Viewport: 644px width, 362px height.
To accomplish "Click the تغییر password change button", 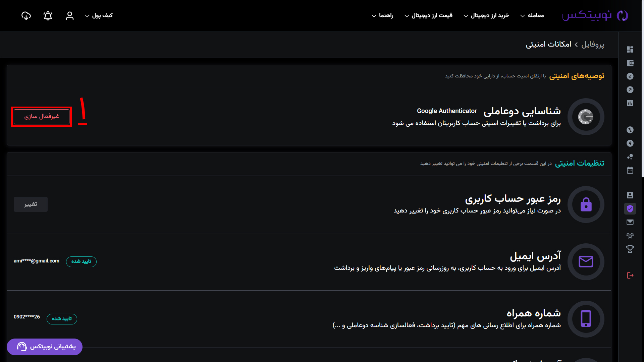I will click(31, 204).
